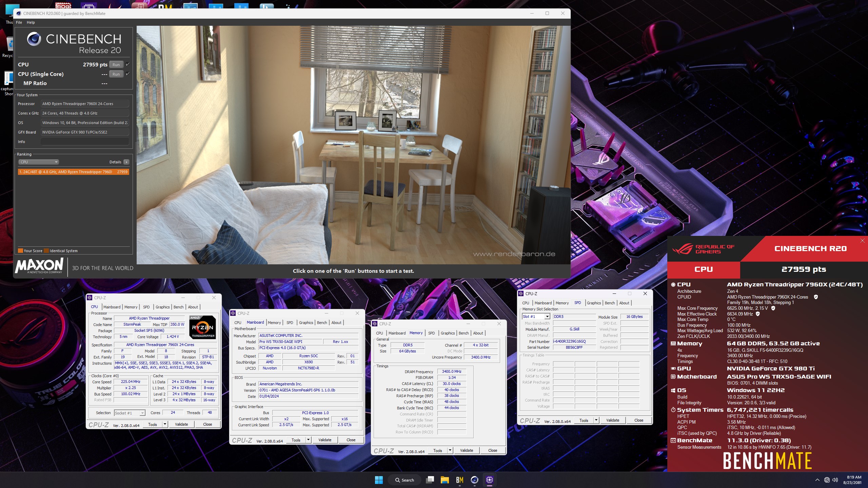Open the Ranking CPU dropdown
The image size is (868, 488).
[39, 162]
